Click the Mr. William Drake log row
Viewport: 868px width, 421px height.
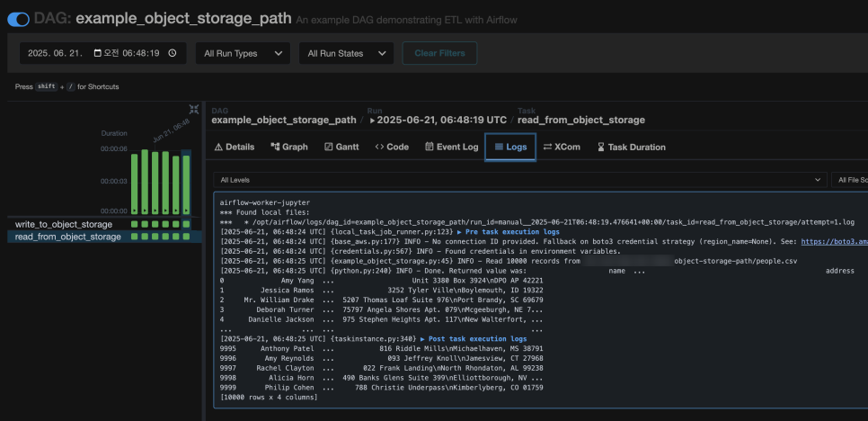point(381,300)
